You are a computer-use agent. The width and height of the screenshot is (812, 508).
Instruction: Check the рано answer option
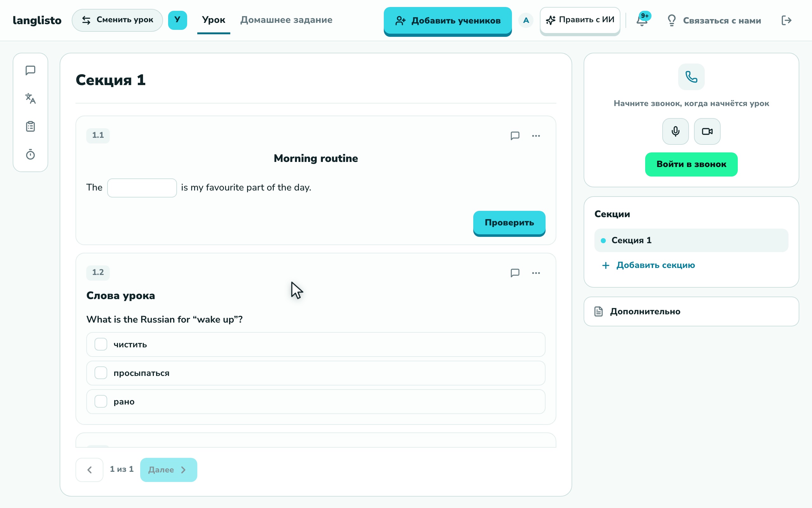[x=316, y=402]
